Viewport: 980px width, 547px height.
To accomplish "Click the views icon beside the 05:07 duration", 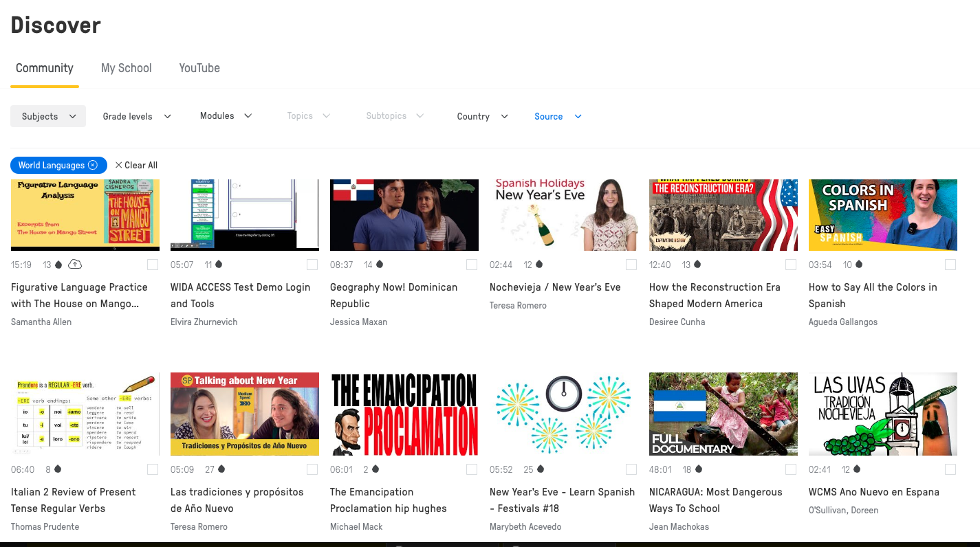I will tap(219, 264).
